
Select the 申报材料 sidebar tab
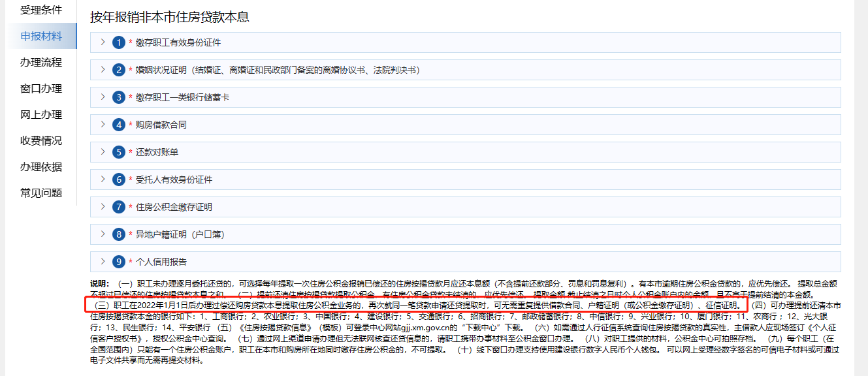click(40, 37)
